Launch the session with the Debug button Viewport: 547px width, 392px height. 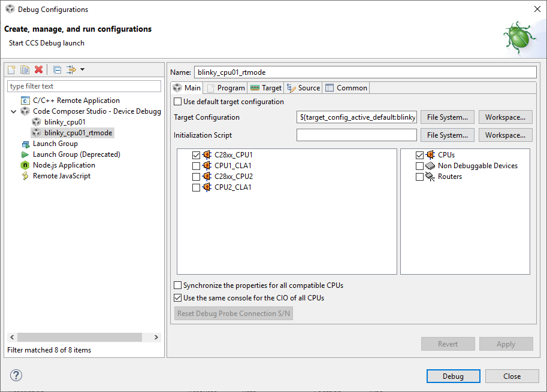(453, 376)
